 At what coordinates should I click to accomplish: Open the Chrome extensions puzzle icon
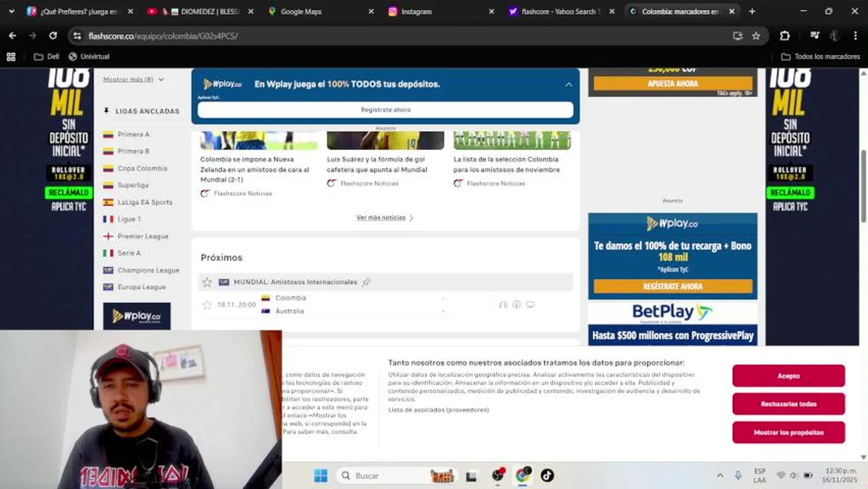pos(784,35)
